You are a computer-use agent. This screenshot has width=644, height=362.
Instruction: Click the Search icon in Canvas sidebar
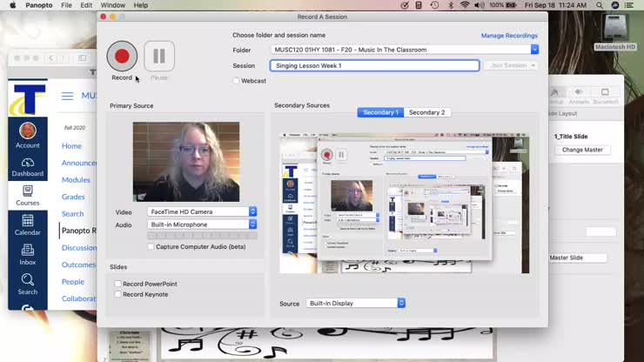click(x=28, y=284)
